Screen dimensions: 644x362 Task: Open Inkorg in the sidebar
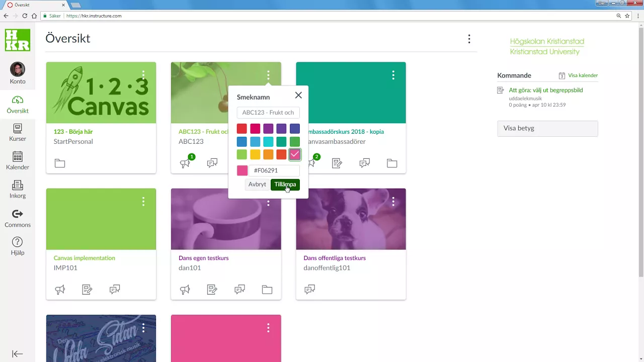point(18,190)
